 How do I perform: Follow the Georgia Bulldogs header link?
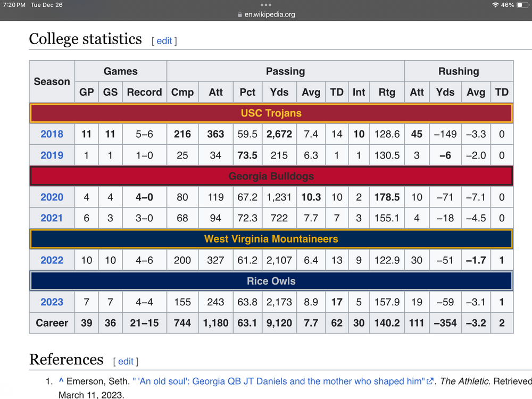tap(271, 176)
